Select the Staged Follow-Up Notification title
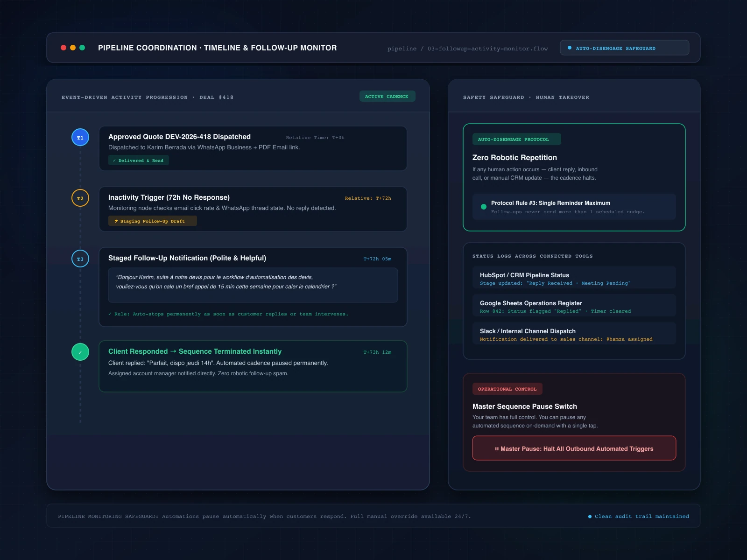 tap(187, 258)
